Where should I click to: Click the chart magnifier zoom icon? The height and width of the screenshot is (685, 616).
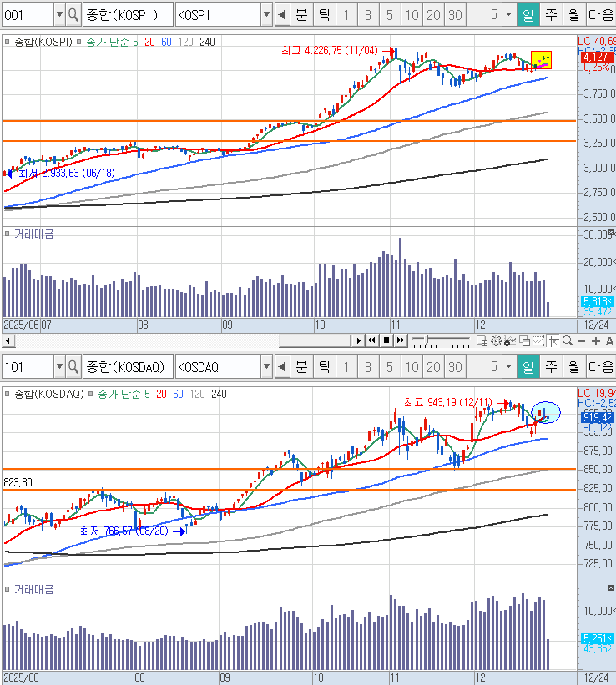pyautogui.click(x=568, y=340)
